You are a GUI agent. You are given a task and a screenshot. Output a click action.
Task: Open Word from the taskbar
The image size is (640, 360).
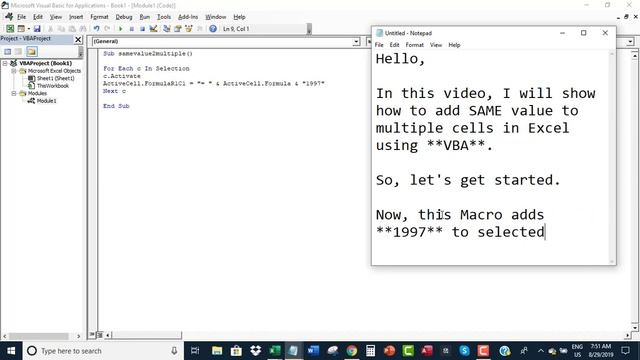click(313, 351)
